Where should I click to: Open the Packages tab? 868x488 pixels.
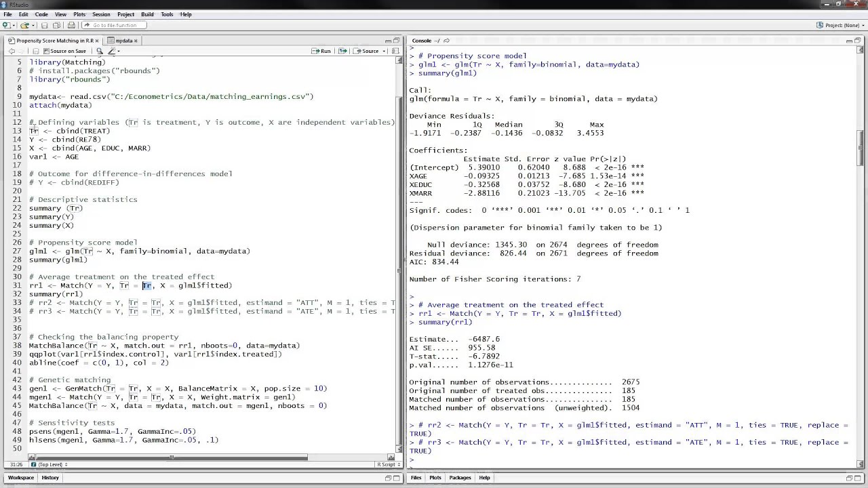460,478
